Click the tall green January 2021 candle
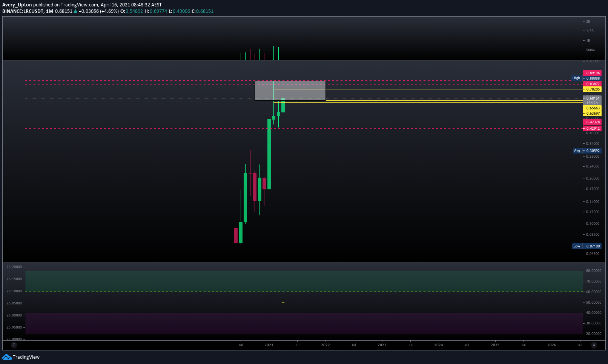 pos(269,154)
